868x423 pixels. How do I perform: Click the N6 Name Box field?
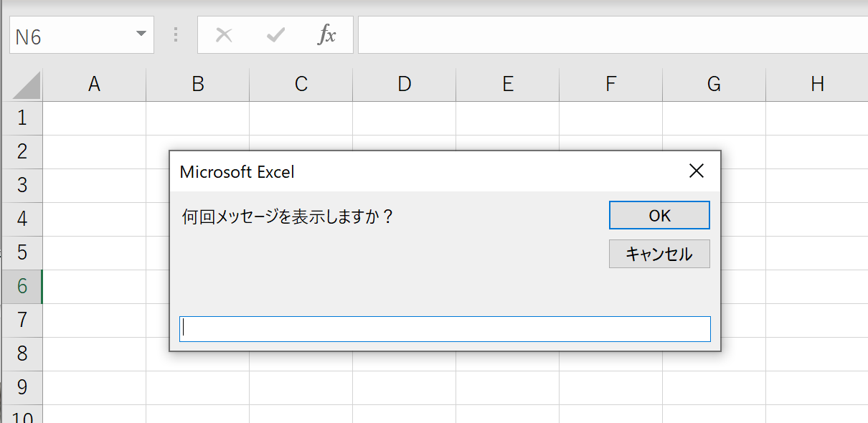coord(70,36)
